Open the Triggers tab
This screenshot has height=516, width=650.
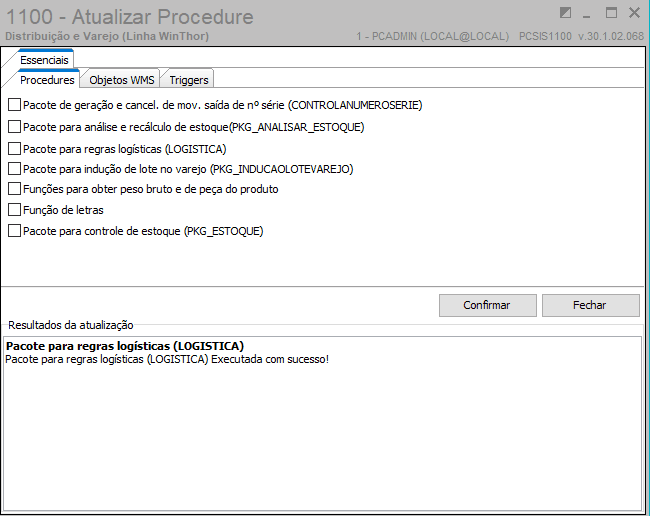[x=188, y=80]
